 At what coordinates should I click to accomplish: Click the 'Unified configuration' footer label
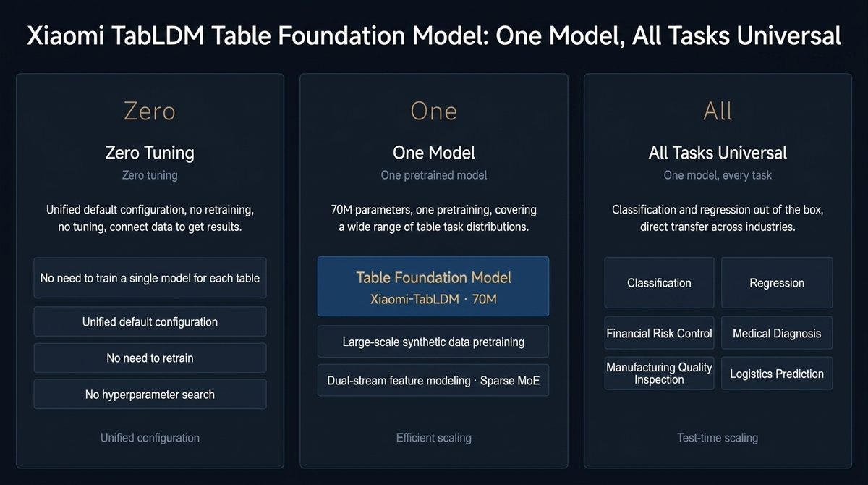click(x=150, y=438)
